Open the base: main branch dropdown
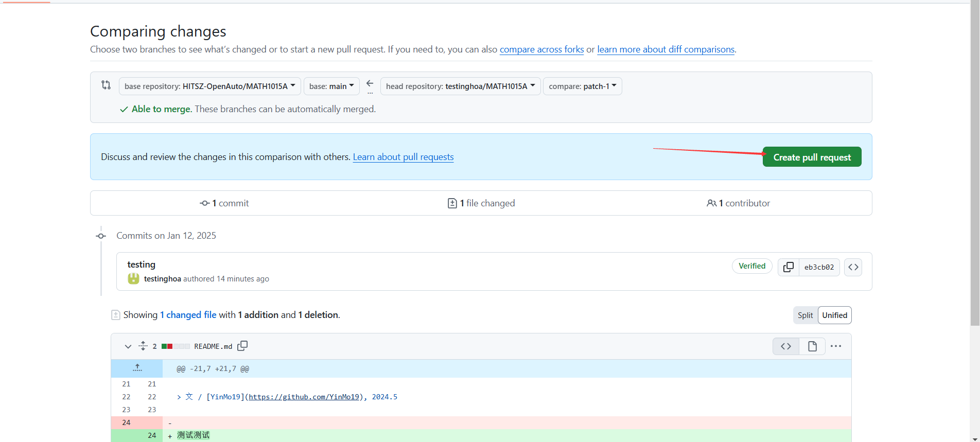This screenshot has height=442, width=980. click(x=331, y=86)
